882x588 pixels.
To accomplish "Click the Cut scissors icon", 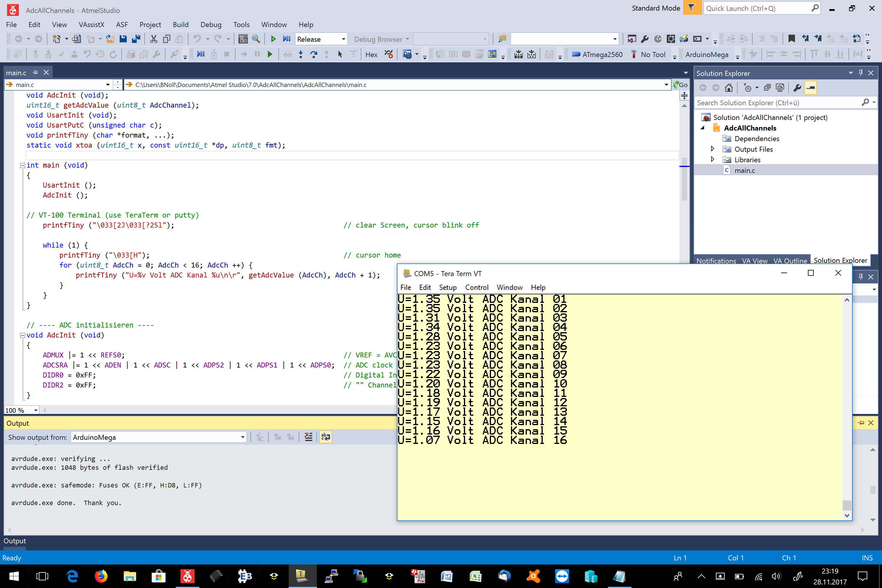I will coord(153,39).
